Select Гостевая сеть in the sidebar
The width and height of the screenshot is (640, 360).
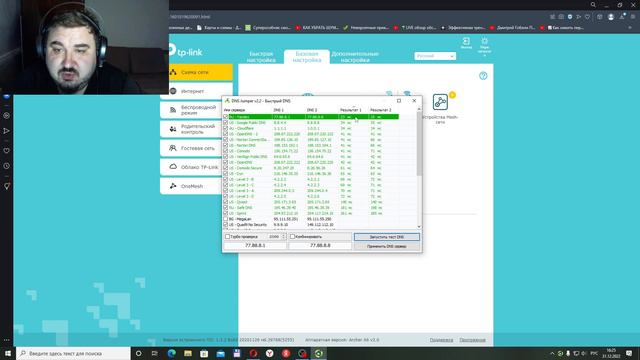[x=192, y=148]
